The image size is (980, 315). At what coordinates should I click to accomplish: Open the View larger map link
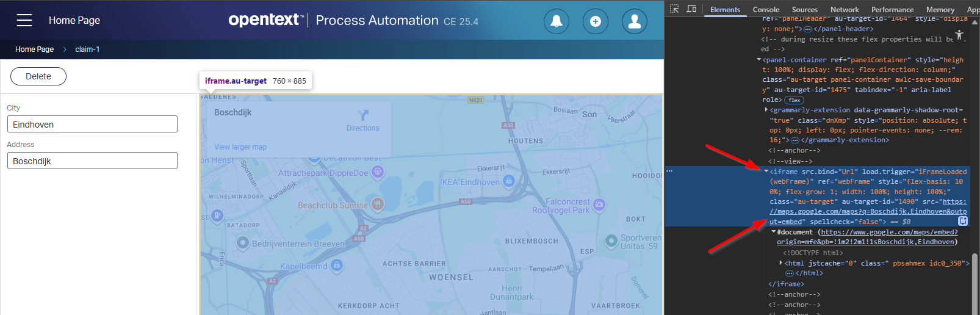(x=240, y=147)
